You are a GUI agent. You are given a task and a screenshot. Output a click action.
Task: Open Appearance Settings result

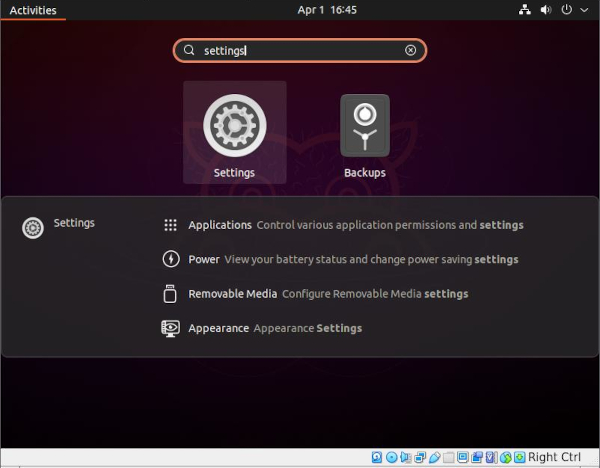[275, 328]
